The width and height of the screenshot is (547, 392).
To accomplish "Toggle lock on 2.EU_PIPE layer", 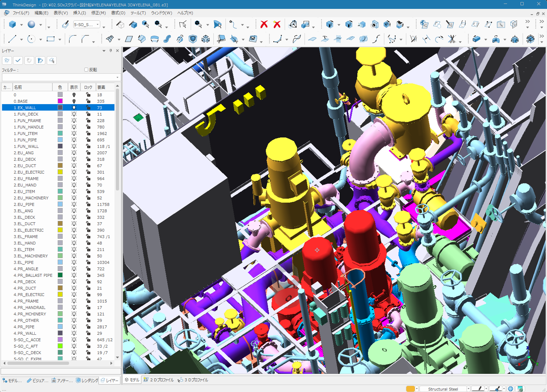I will tap(88, 204).
